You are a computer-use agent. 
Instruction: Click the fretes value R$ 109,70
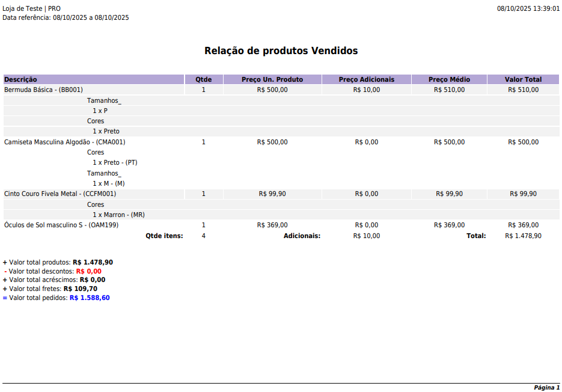[x=81, y=289]
